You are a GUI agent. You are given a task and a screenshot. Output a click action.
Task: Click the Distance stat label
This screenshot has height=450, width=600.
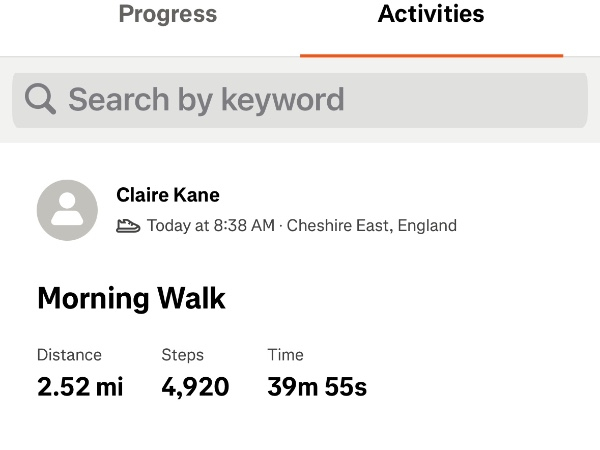69,355
